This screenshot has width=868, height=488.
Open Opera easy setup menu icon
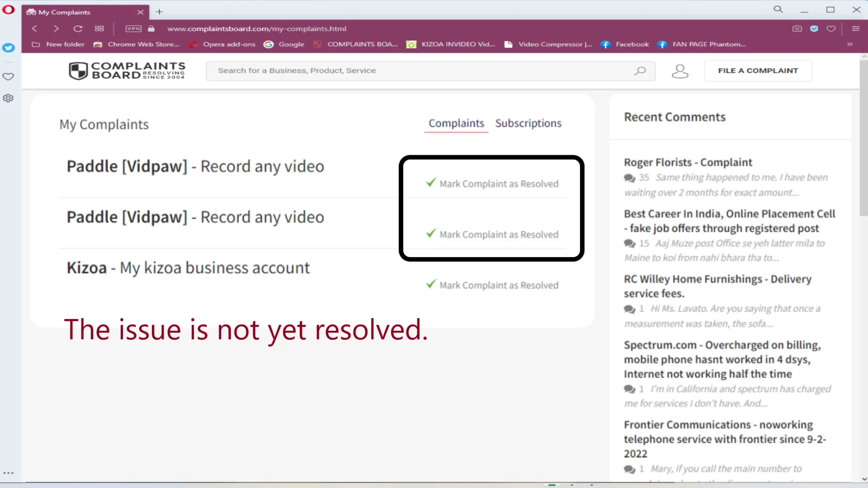(855, 29)
